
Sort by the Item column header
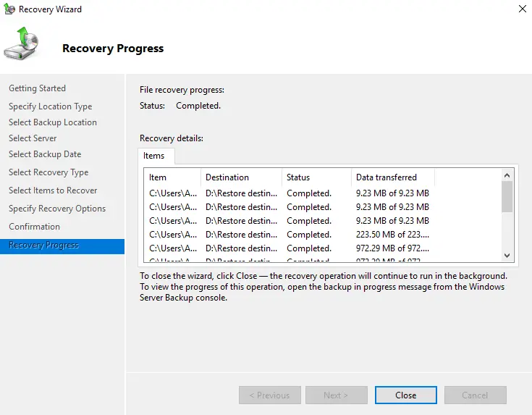click(x=158, y=177)
